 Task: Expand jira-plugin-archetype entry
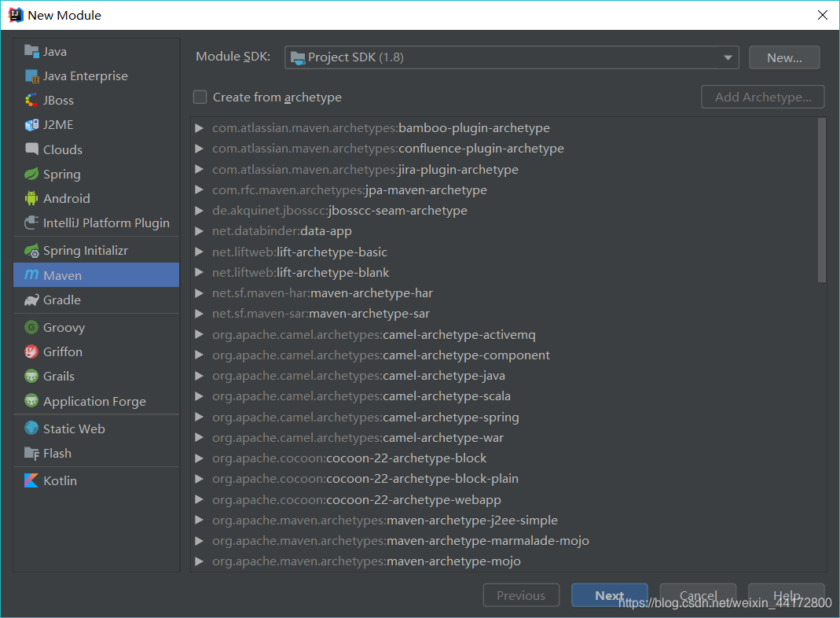tap(200, 169)
